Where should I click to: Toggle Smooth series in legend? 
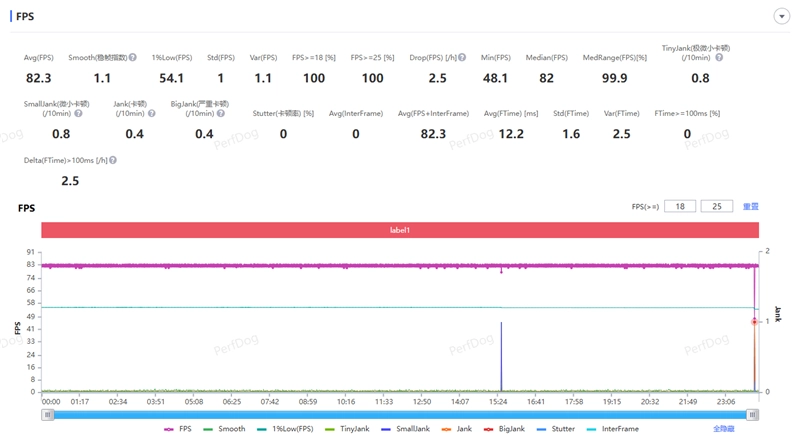(224, 429)
